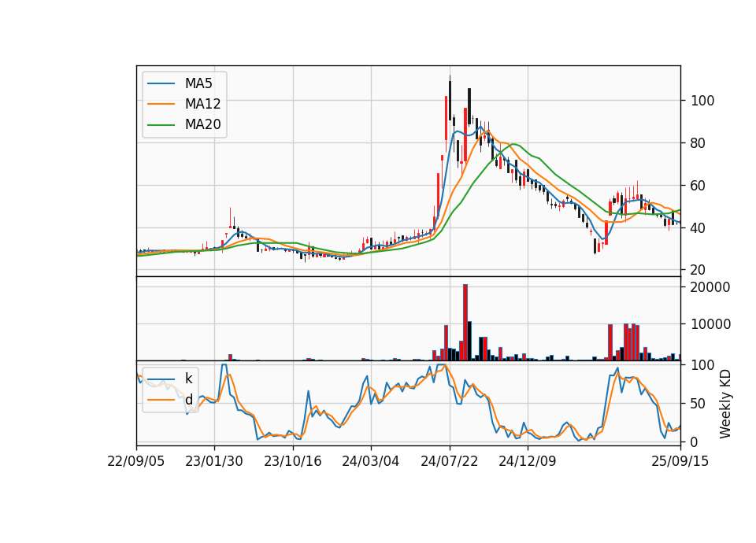Click the 24/12/09 date axis label

click(x=528, y=461)
